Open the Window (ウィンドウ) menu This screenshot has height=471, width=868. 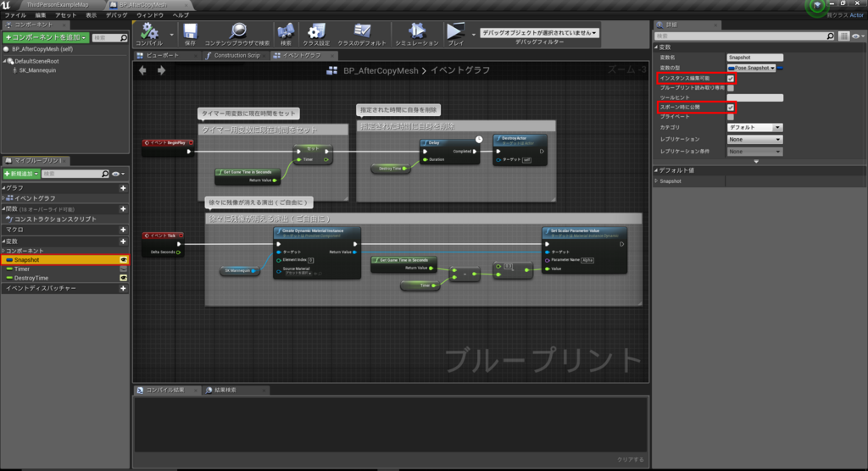click(x=149, y=15)
